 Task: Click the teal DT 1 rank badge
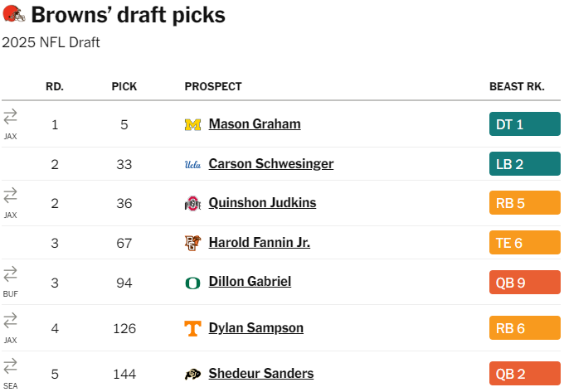point(524,124)
